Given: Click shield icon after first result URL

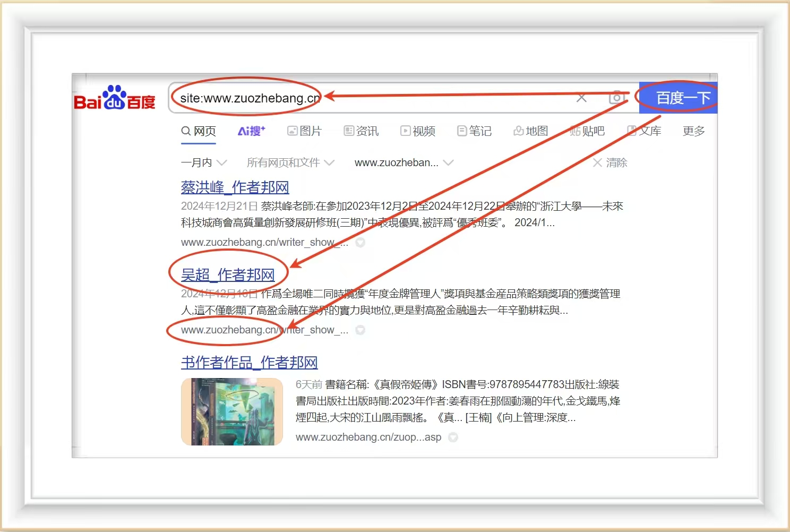Looking at the screenshot, I should (360, 243).
